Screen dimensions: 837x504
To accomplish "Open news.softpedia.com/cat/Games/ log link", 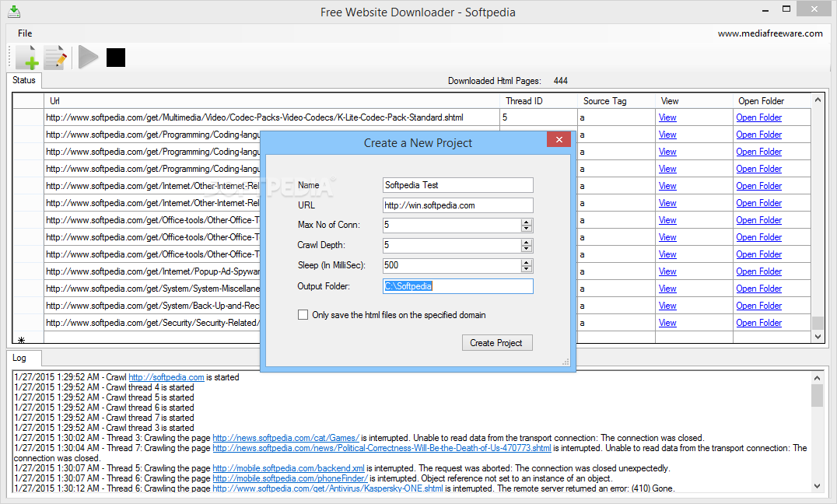I will 285,438.
